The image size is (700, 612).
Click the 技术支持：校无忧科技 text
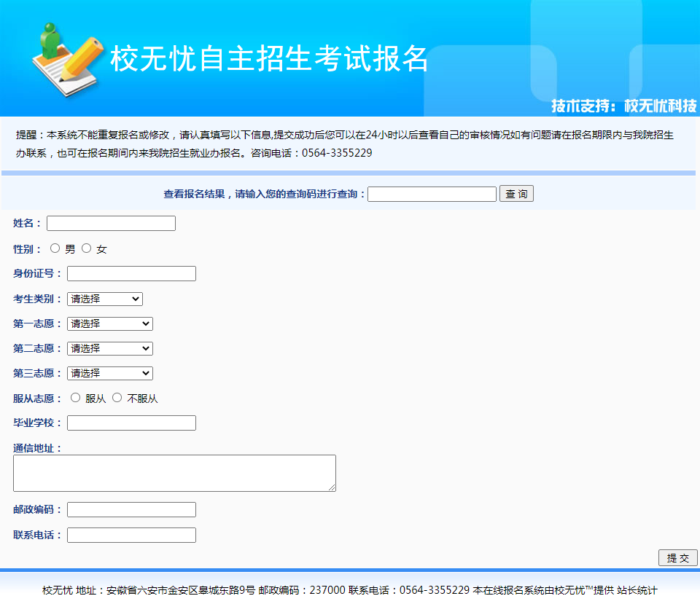[623, 106]
